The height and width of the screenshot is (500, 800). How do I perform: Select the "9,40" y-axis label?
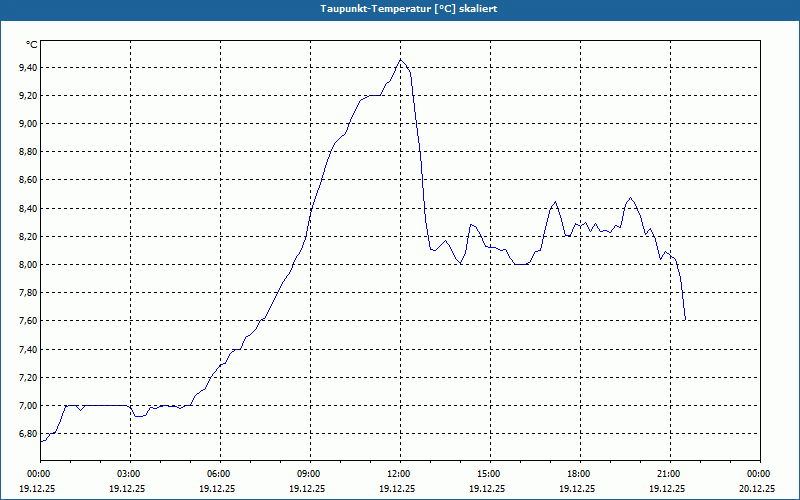[29, 68]
